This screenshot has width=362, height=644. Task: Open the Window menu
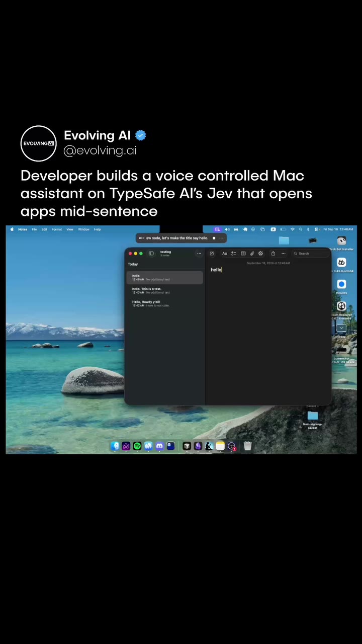pos(83,229)
